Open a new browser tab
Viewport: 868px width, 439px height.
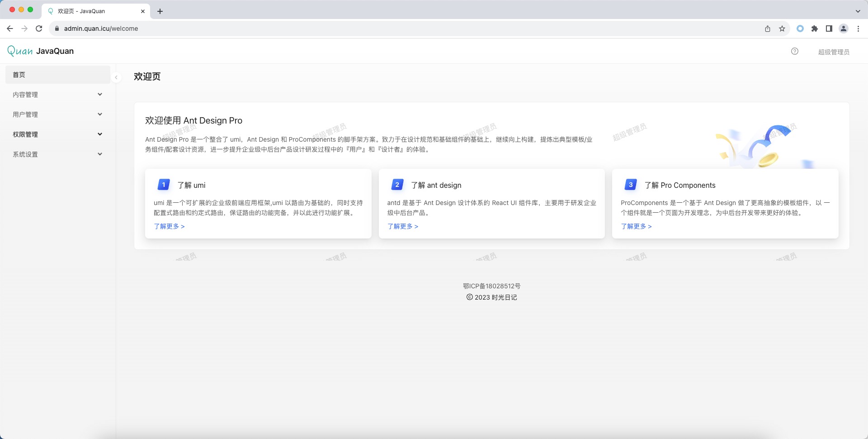[160, 11]
